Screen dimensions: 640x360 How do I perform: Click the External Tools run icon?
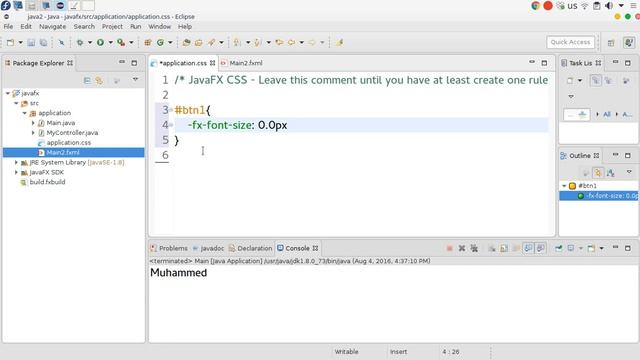pyautogui.click(x=121, y=42)
